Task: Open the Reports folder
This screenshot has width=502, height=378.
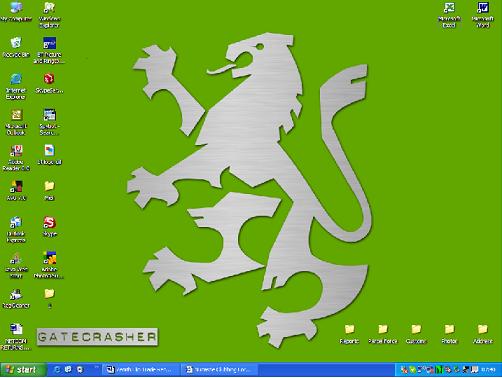Action: [349, 334]
